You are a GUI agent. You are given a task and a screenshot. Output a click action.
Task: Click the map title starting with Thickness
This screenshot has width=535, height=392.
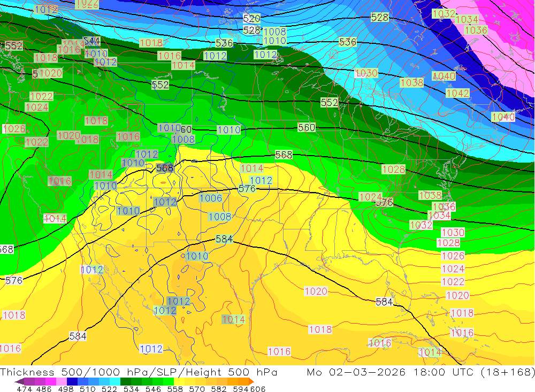[139, 372]
